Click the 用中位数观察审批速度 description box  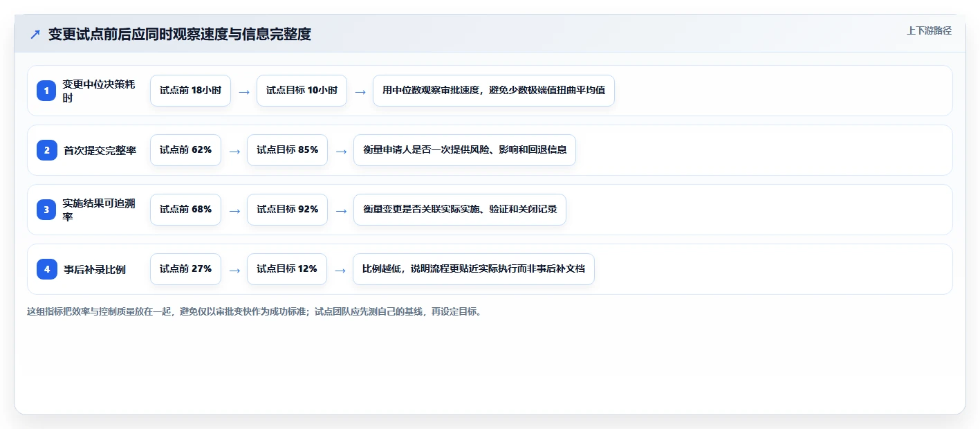[494, 91]
